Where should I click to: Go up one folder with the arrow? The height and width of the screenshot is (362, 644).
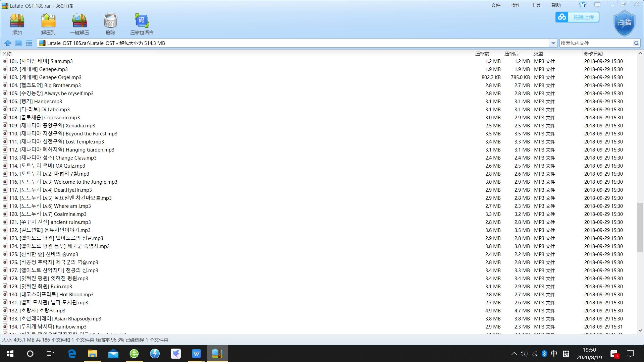[8, 43]
